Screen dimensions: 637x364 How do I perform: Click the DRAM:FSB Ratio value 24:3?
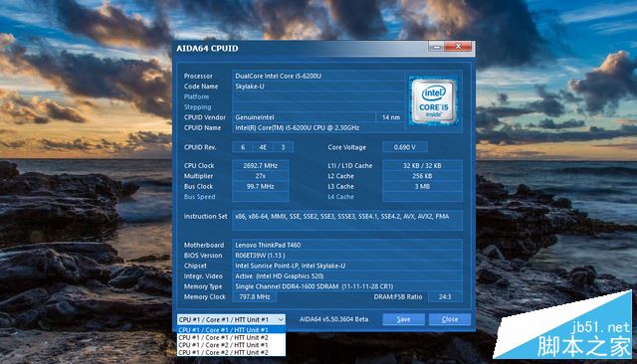[x=445, y=296]
